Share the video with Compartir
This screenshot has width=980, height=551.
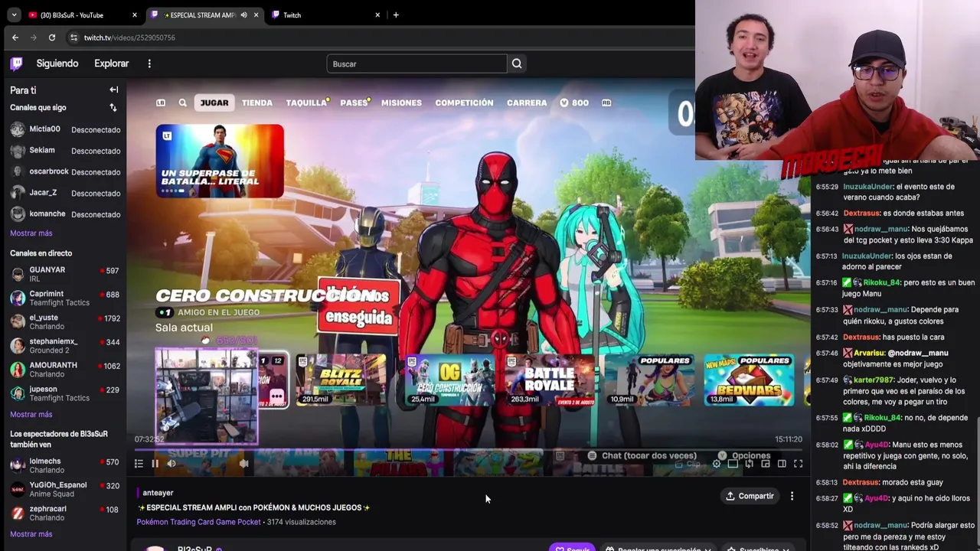[x=750, y=496]
